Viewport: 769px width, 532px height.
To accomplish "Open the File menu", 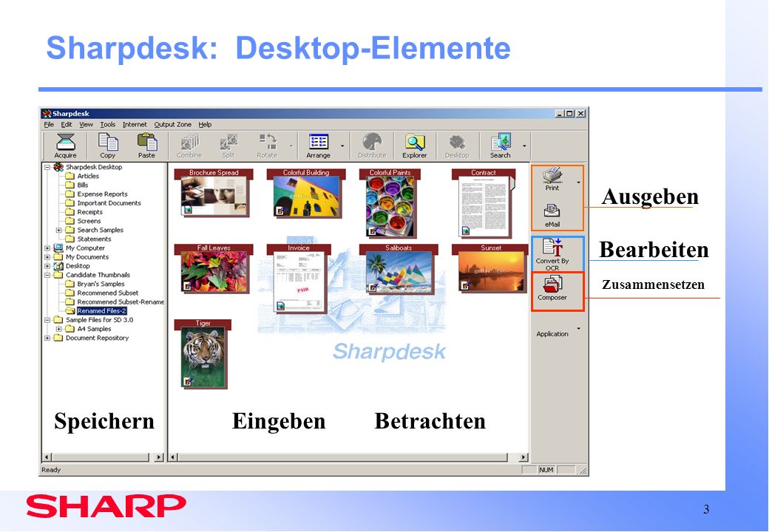I will 49,124.
